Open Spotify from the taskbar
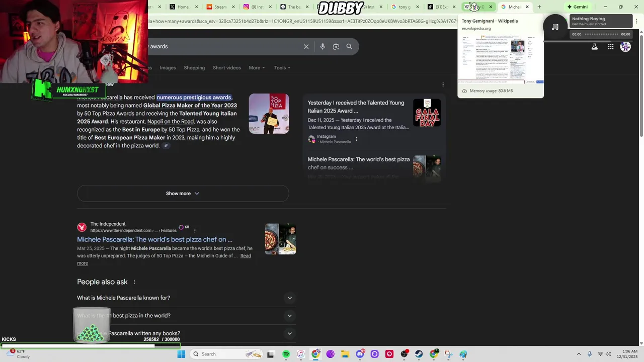Image resolution: width=644 pixels, height=362 pixels. (286, 354)
